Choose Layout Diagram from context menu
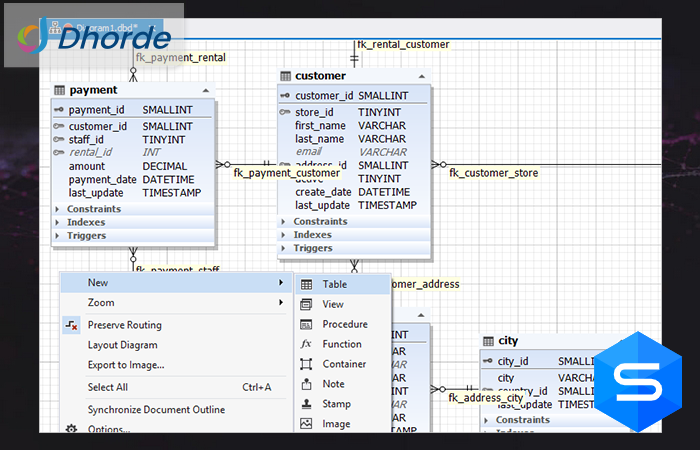 [x=122, y=345]
